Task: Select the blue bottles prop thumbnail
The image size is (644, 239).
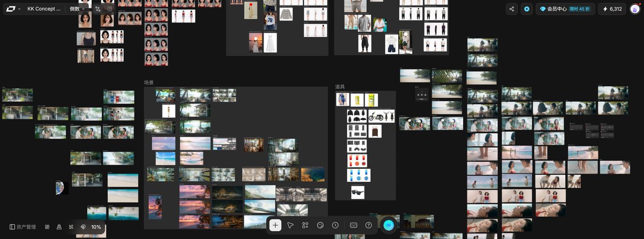Action: 358,175
